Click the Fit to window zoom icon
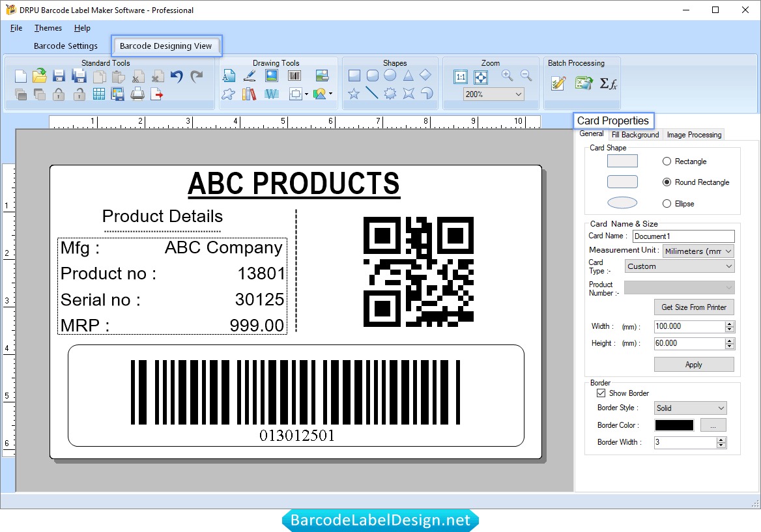Screen dimensions: 761x532 480,77
